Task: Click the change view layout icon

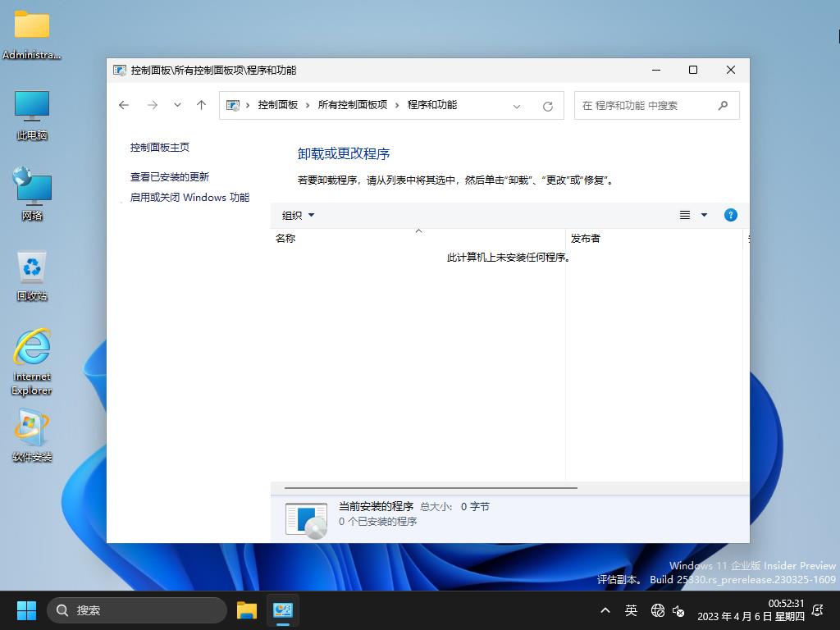Action: point(685,215)
